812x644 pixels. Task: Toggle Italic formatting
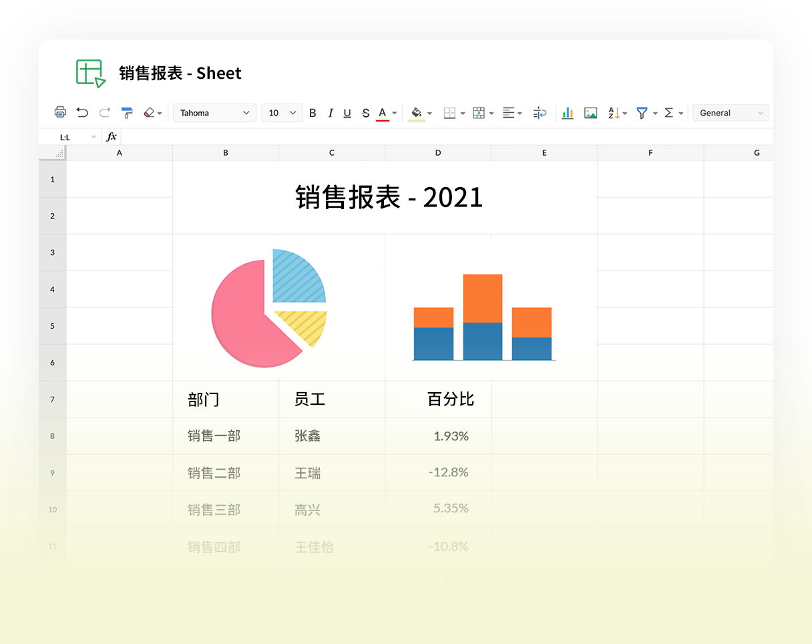[x=330, y=113]
